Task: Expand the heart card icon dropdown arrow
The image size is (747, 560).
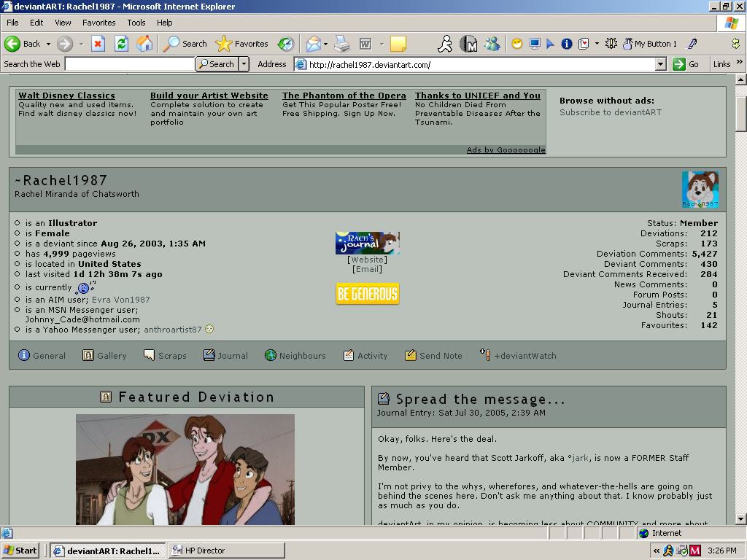Action: pos(597,44)
